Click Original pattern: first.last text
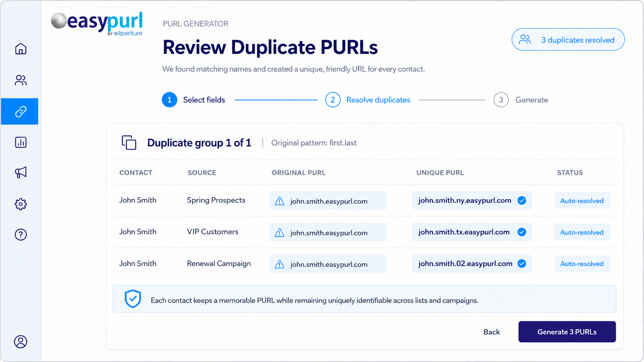 click(314, 143)
